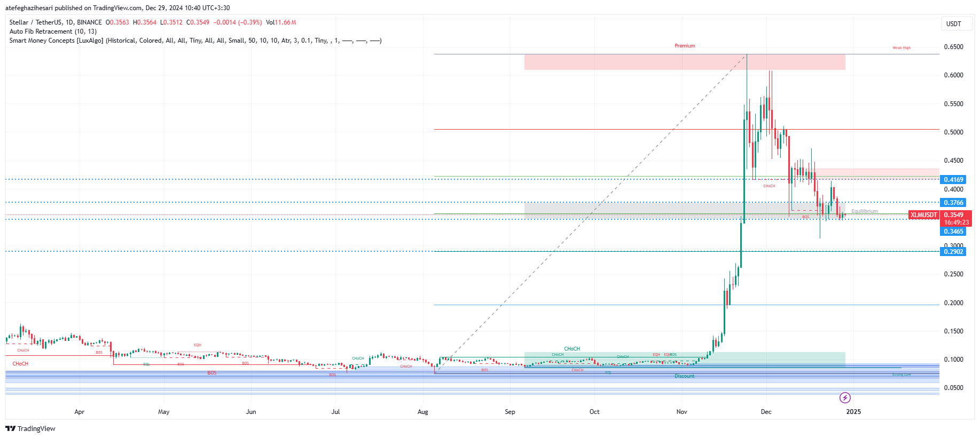Click the 0.1500 price axis label
The height and width of the screenshot is (438, 980).
pos(953,331)
